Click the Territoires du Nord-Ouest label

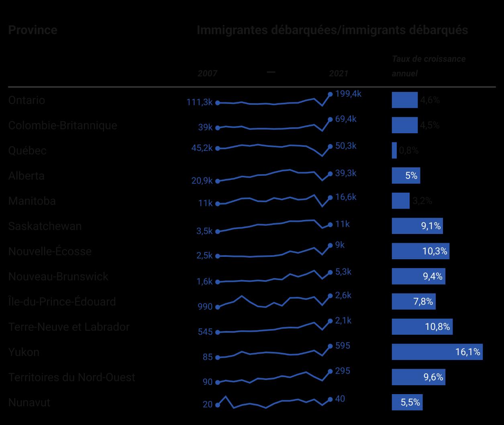point(72,377)
